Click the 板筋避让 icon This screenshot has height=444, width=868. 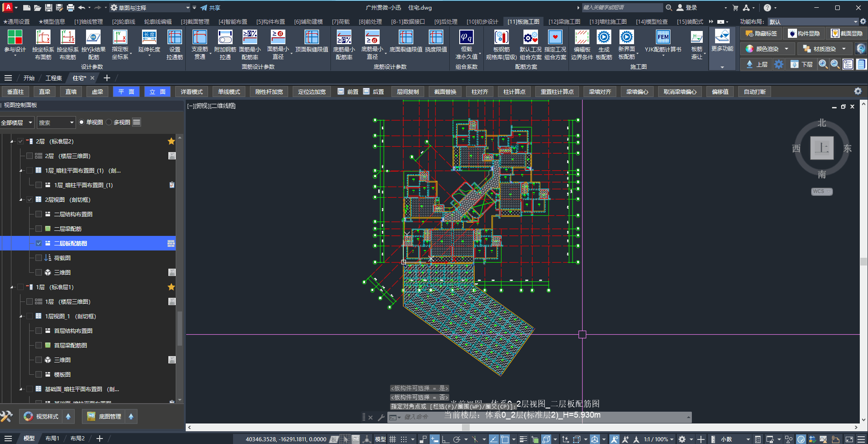(x=696, y=38)
